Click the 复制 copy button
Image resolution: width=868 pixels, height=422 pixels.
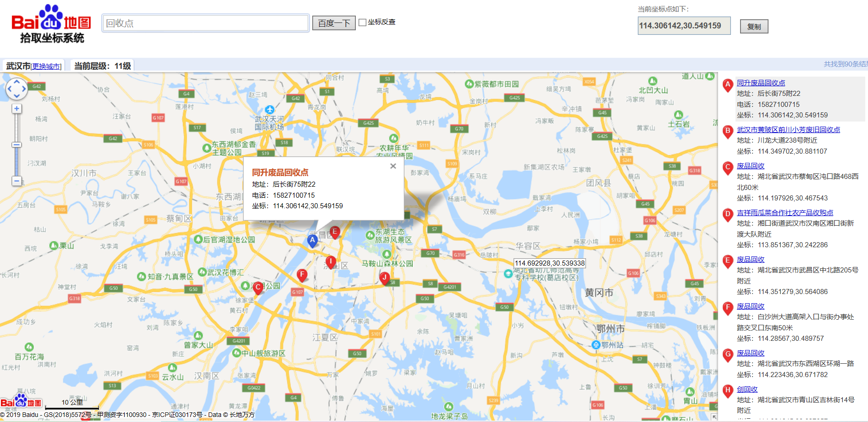click(x=754, y=26)
